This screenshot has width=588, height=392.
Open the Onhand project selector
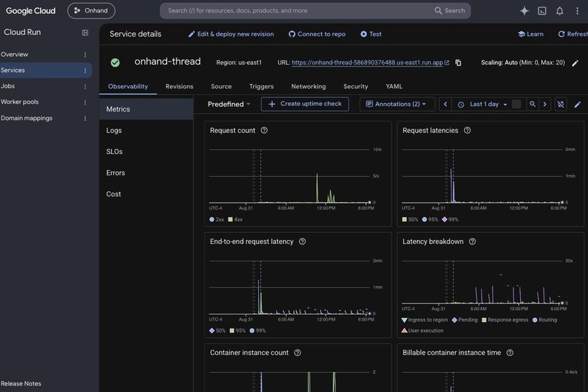click(x=91, y=11)
